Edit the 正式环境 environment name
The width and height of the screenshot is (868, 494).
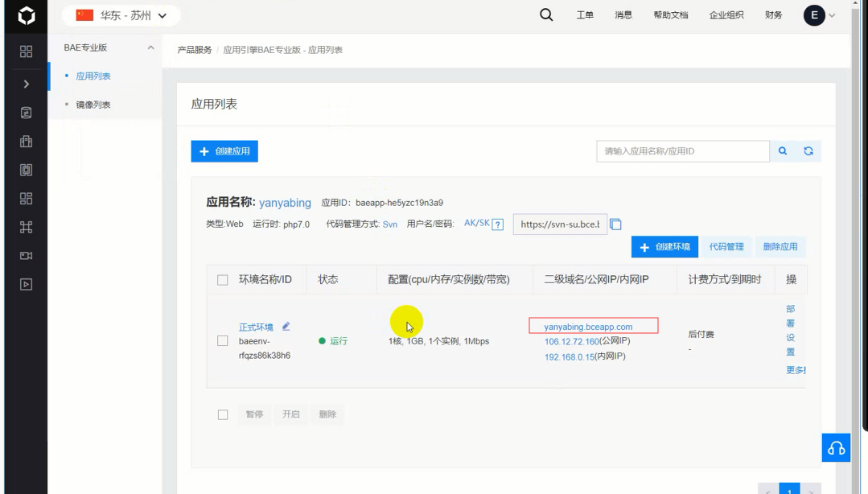(286, 326)
